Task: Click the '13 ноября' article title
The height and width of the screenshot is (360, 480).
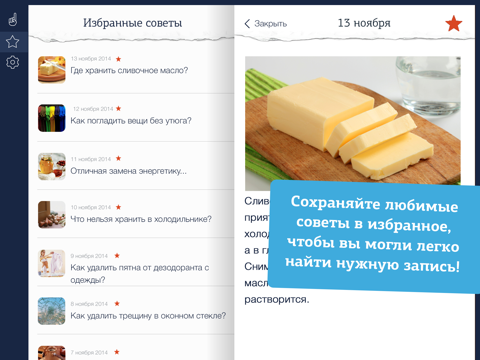Action: [364, 23]
